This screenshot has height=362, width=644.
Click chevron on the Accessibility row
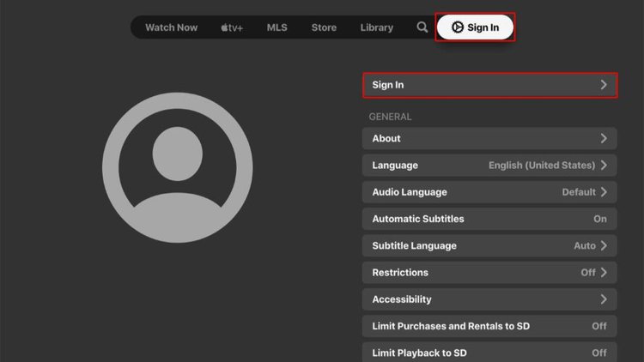(604, 299)
